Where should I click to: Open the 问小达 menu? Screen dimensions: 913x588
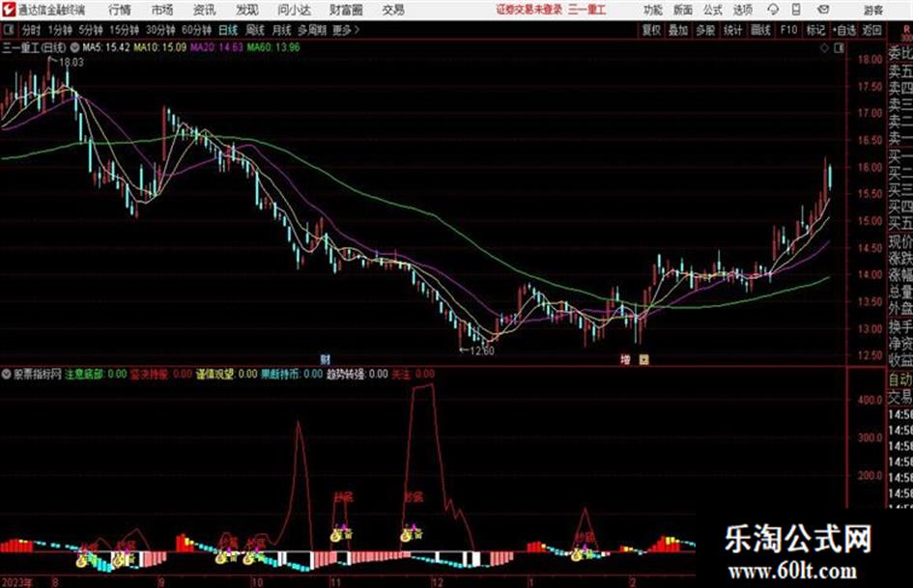pos(294,10)
